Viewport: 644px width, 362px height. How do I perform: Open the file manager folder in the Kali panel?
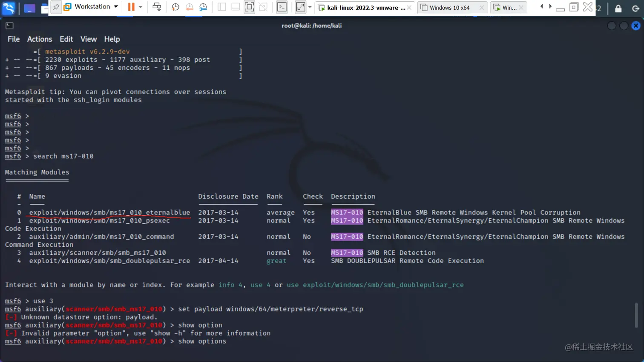tap(45, 8)
